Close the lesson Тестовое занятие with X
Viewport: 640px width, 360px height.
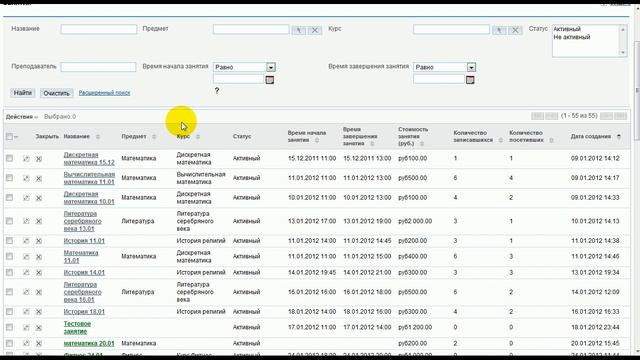pyautogui.click(x=39, y=327)
